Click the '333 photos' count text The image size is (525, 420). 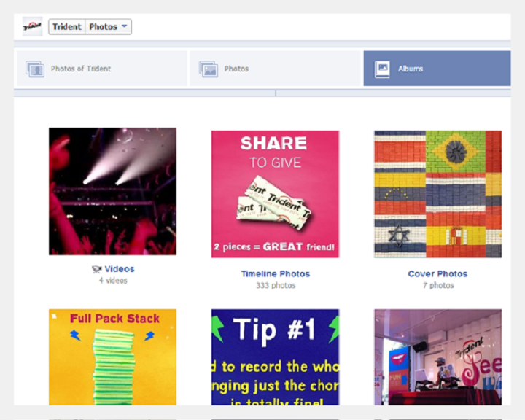(276, 285)
